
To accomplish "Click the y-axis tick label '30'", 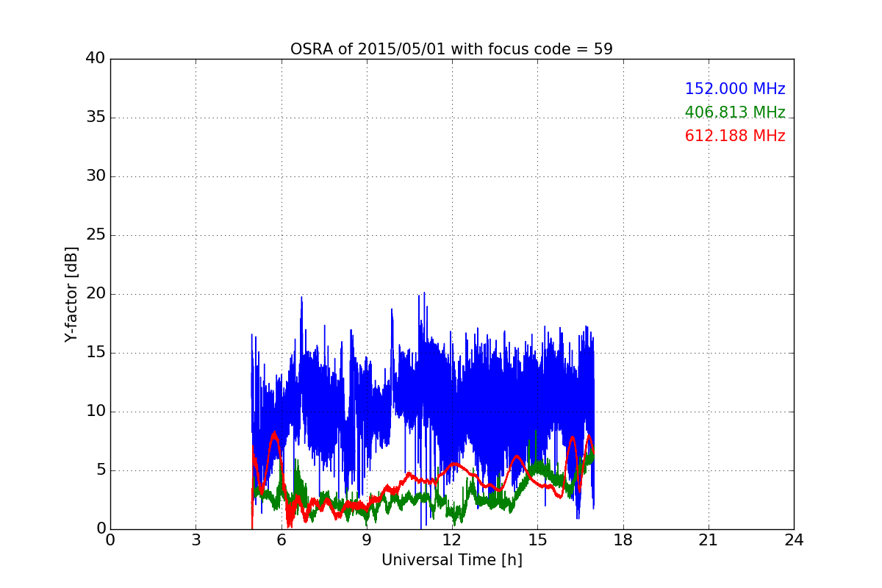I will pos(96,176).
